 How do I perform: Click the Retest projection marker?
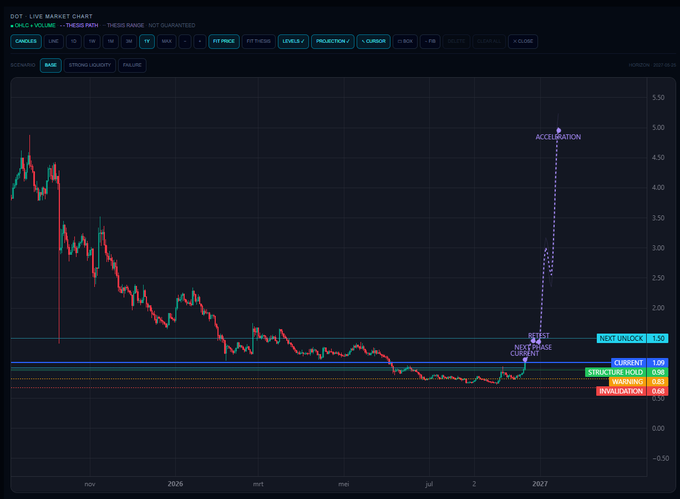(x=539, y=342)
